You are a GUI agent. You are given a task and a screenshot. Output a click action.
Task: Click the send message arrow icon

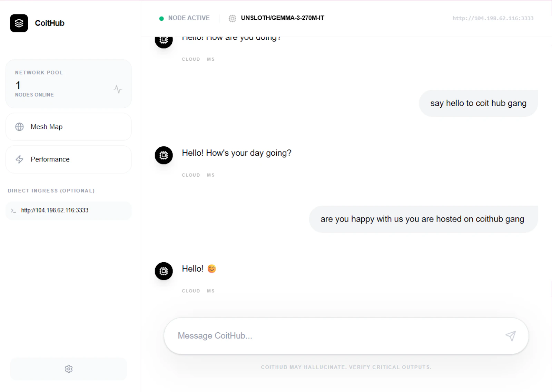point(510,336)
